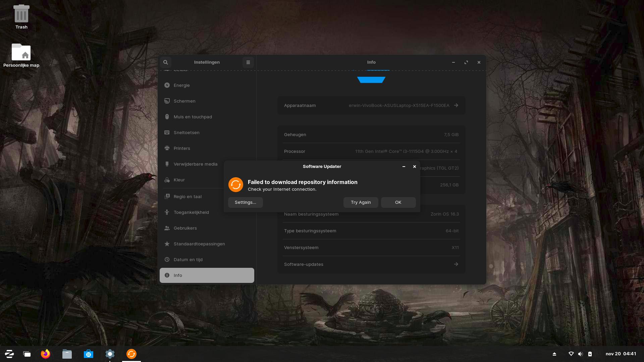Click the Schermen monitor icon
Image resolution: width=644 pixels, height=362 pixels.
click(x=167, y=101)
